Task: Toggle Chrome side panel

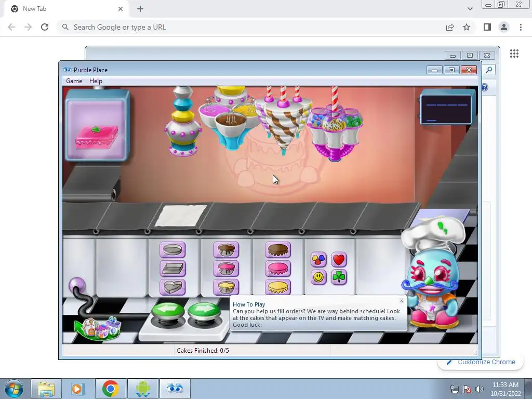Action: [487, 27]
